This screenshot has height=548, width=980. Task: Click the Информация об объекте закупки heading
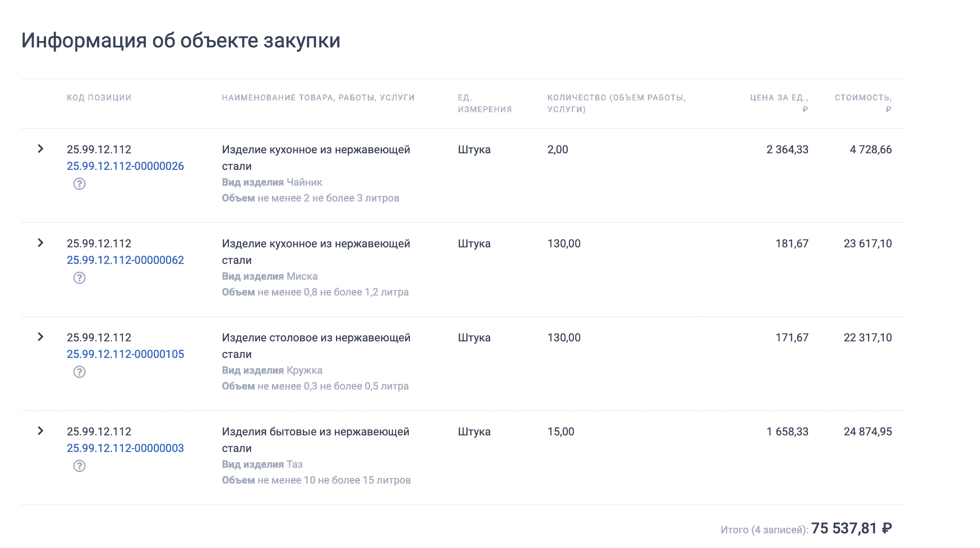[x=181, y=40]
